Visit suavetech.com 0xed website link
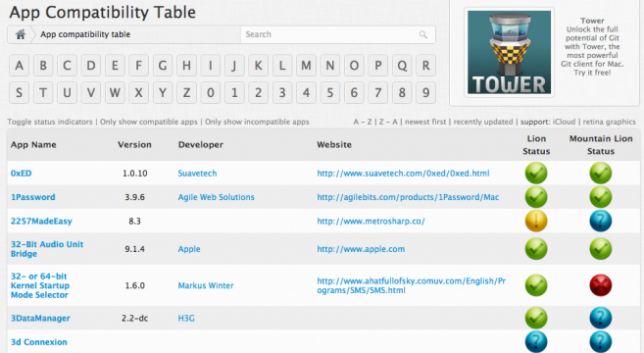This screenshot has height=353, width=644. pos(403,173)
